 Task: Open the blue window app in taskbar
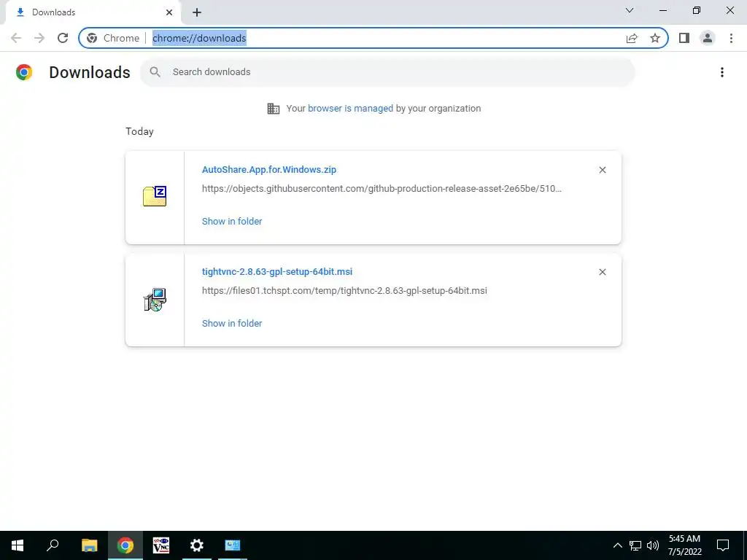coord(233,545)
